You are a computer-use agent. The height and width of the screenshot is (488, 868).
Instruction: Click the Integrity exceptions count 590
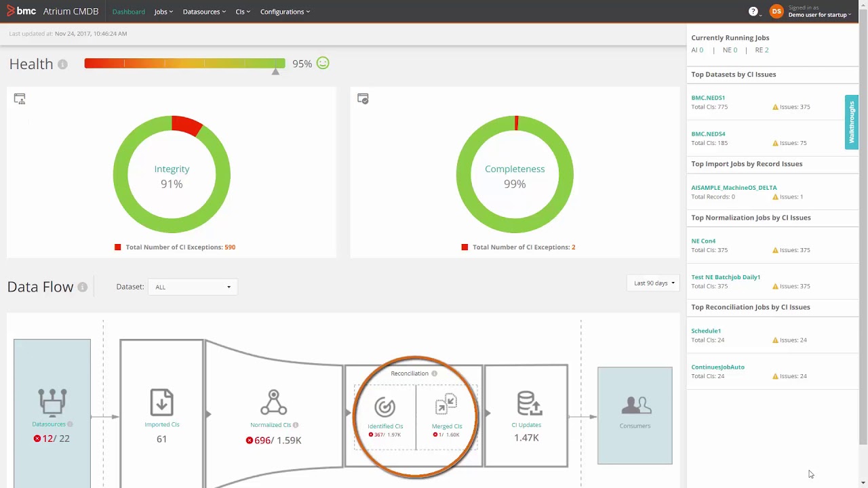pyautogui.click(x=230, y=247)
